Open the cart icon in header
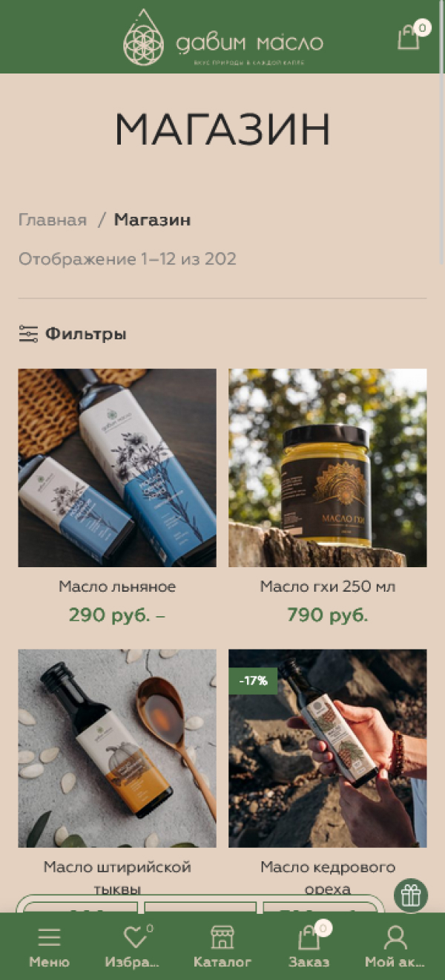Screen dimensions: 445x980 tap(409, 37)
